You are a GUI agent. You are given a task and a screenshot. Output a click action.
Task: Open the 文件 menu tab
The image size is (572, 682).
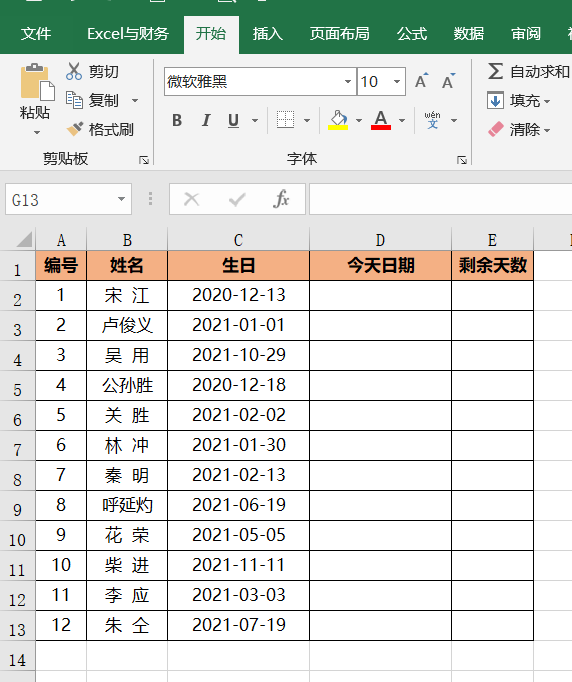(x=36, y=33)
